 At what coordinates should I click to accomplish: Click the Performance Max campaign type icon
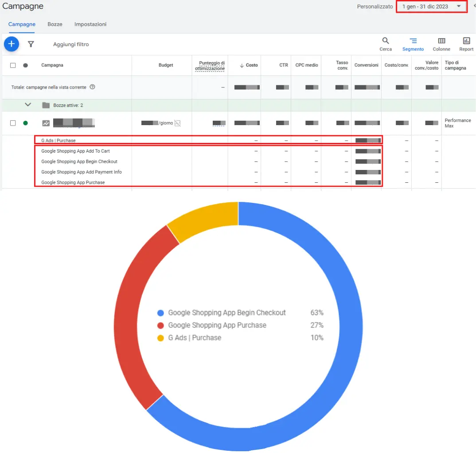pos(46,123)
